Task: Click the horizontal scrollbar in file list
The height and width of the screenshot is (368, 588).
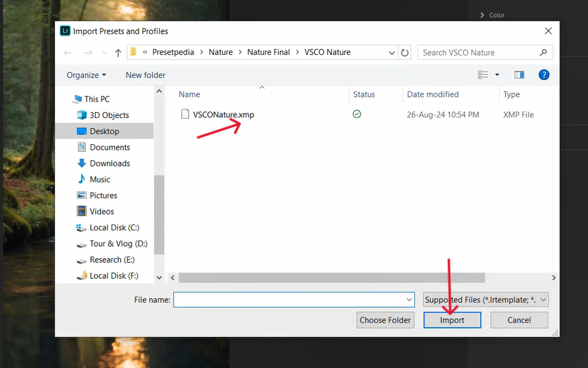Action: 331,278
